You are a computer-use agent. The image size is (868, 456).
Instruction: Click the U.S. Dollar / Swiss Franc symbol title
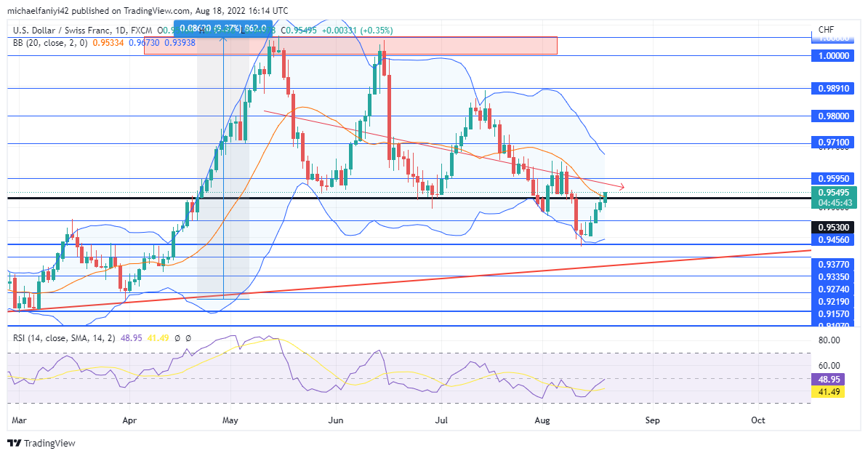tap(62, 31)
